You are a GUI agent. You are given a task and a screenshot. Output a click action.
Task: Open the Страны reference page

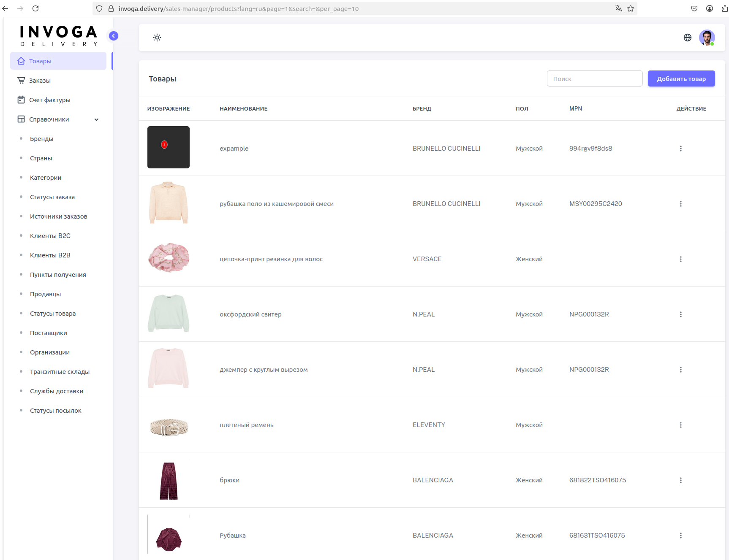41,158
